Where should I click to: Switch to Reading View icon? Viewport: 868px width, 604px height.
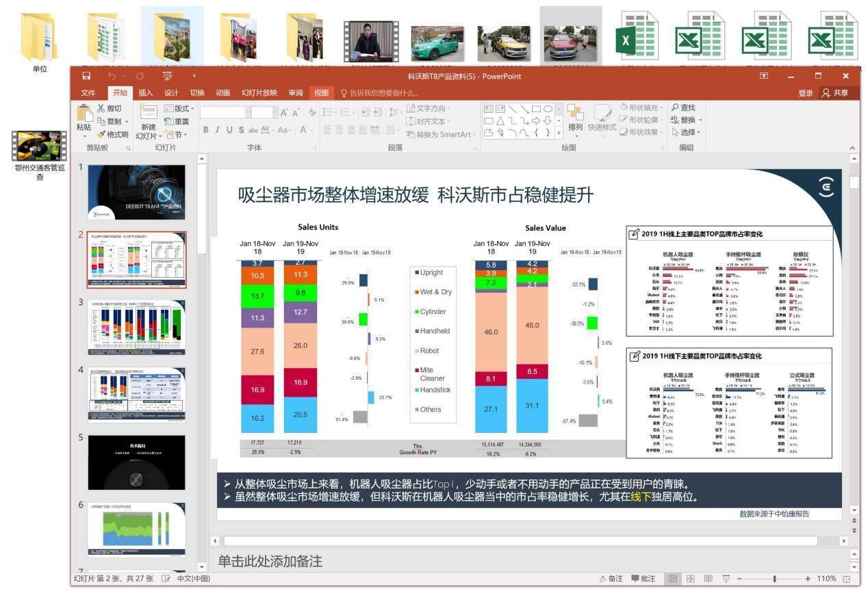(x=709, y=579)
